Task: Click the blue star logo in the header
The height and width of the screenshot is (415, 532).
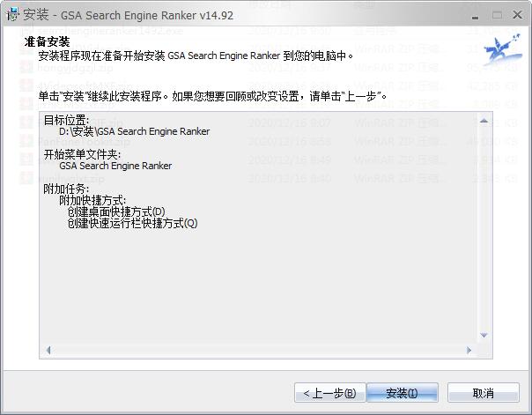Action: 502,49
